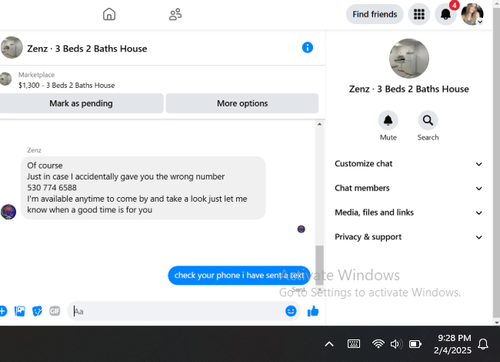Open the account profile picture menu
Viewport: 500px width, 362px height.
tap(472, 14)
